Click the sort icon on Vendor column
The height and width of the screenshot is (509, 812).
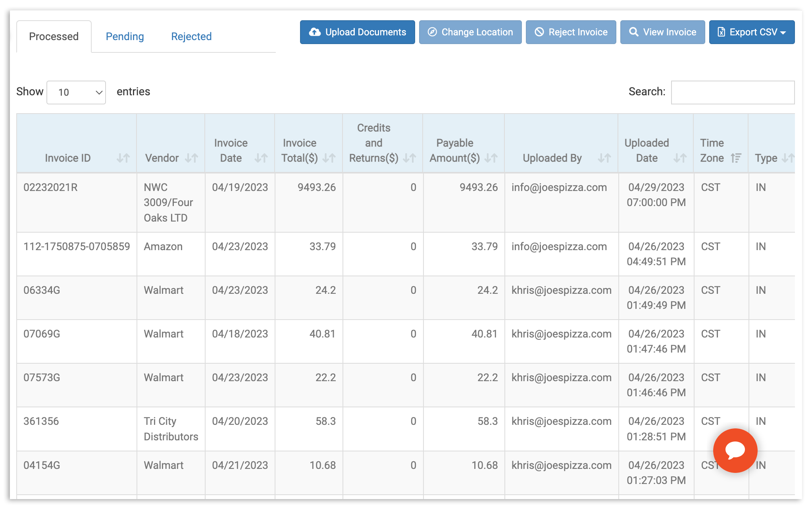pyautogui.click(x=192, y=158)
